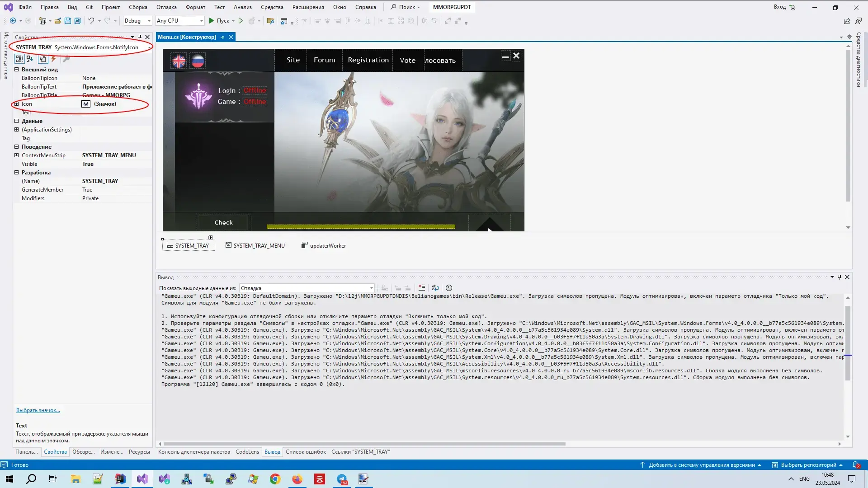Expand the Icon property row
This screenshot has width=868, height=488.
(17, 104)
